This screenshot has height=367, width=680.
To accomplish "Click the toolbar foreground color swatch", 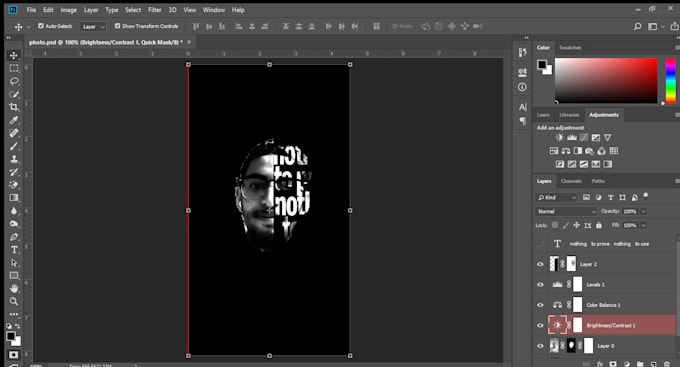I will click(x=11, y=336).
